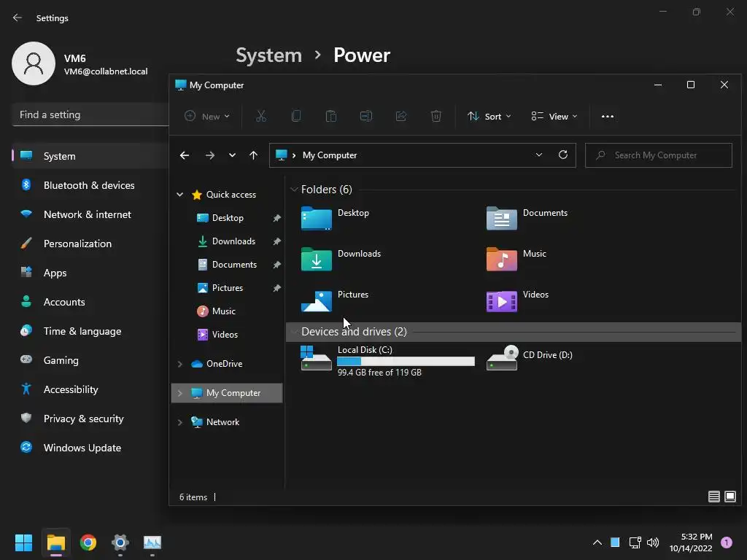Click the Find a setting search box

90,114
